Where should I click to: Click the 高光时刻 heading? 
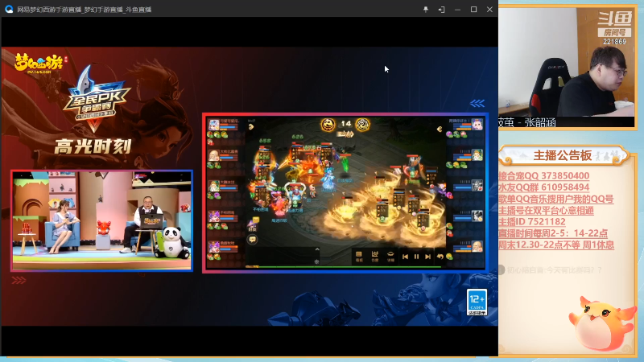[x=93, y=146]
